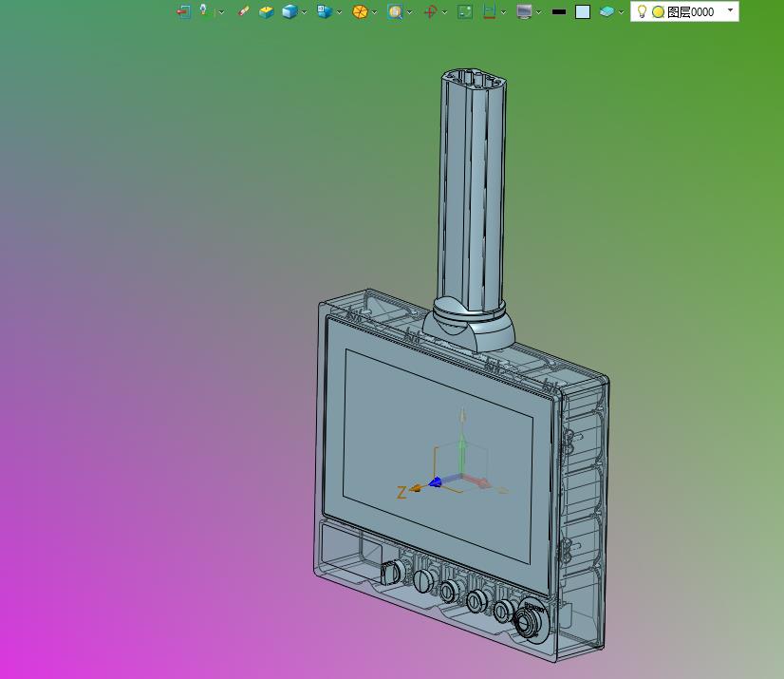Viewport: 784px width, 679px height.
Task: Click the black line color swatch
Action: click(559, 12)
